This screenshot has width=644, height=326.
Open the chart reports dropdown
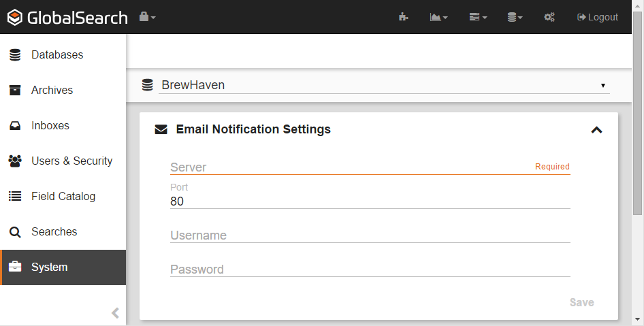coord(438,17)
